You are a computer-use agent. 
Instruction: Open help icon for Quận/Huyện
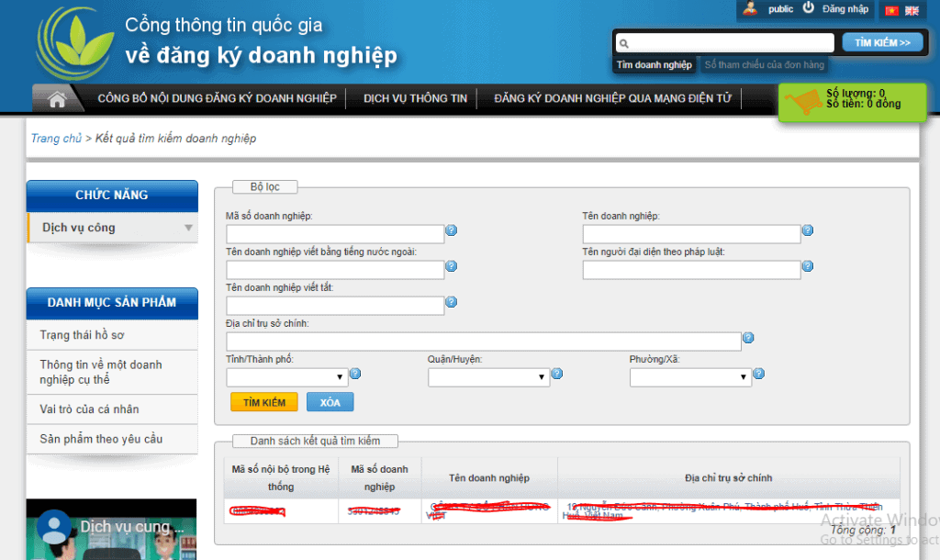pyautogui.click(x=557, y=375)
